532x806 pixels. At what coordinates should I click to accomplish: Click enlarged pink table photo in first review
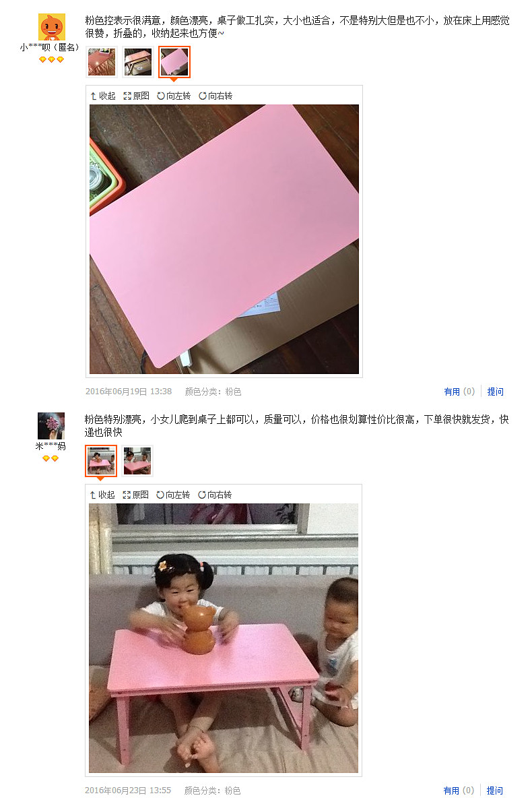click(x=224, y=239)
